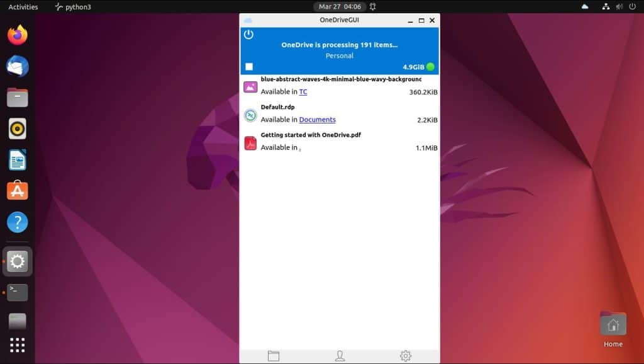The height and width of the screenshot is (364, 644).
Task: Click the image icon beside blue-abstract-waves file
Action: pyautogui.click(x=250, y=87)
